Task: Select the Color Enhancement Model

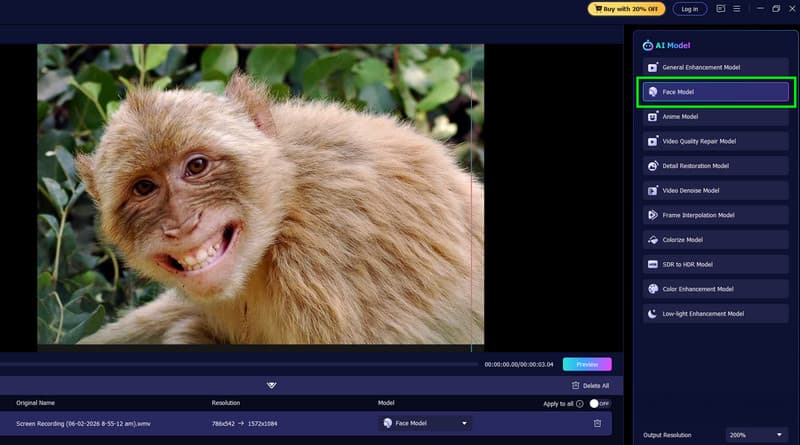Action: coord(715,289)
